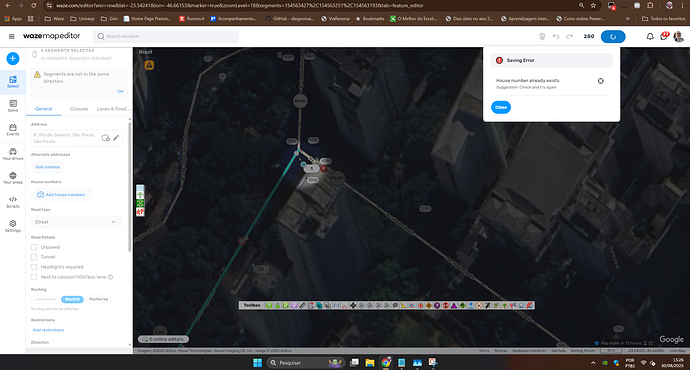Open the hamburger menu beside Waze logo
Screen dimensions: 690x370
(x=12, y=37)
